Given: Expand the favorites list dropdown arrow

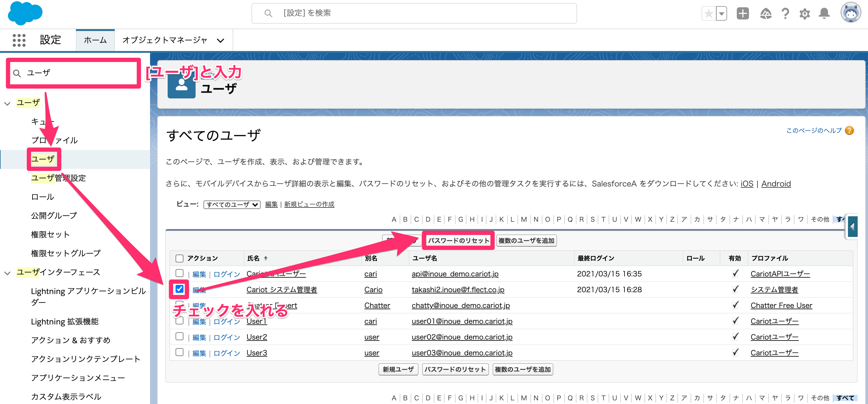Looking at the screenshot, I should coord(721,13).
